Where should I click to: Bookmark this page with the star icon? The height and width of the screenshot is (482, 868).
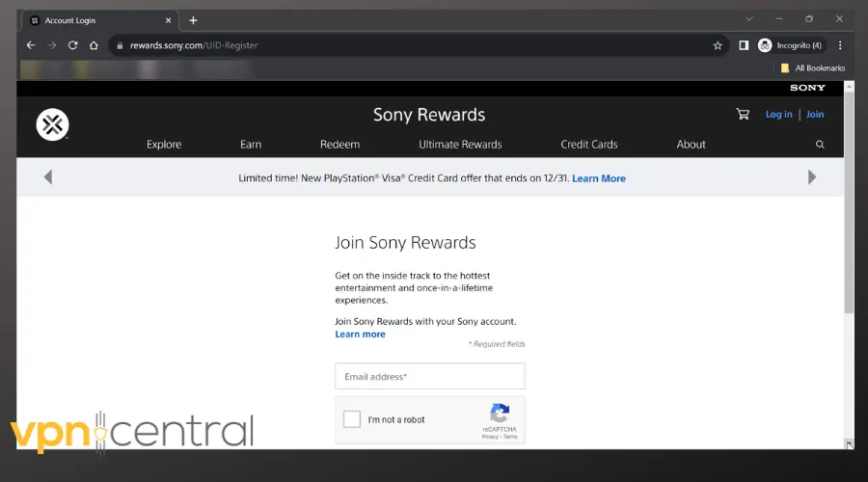point(718,45)
